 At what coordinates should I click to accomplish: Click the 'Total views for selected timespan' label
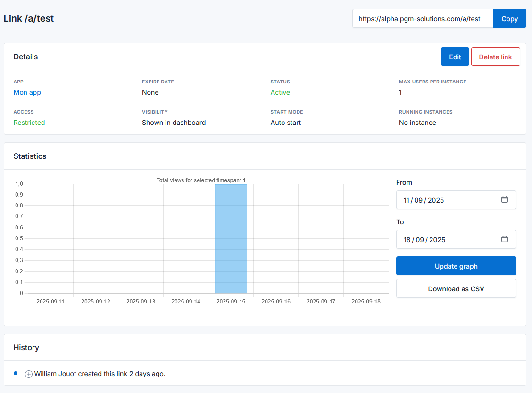pyautogui.click(x=201, y=180)
